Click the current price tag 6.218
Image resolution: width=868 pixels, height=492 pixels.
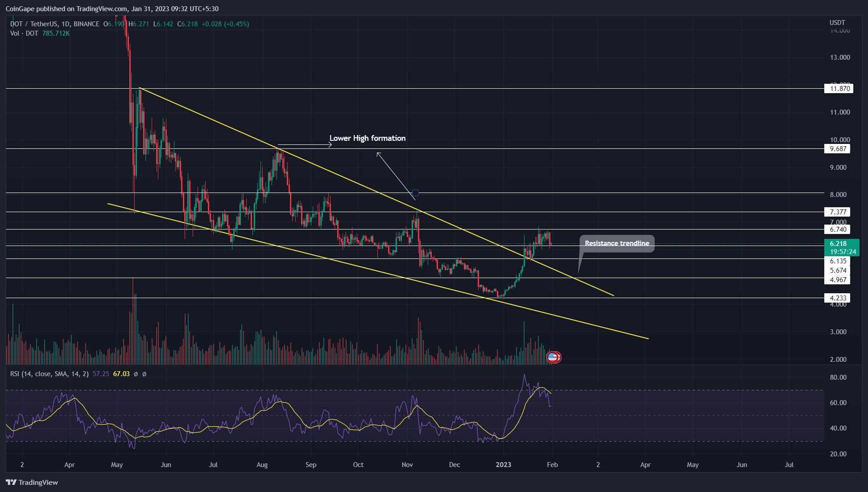tap(838, 244)
